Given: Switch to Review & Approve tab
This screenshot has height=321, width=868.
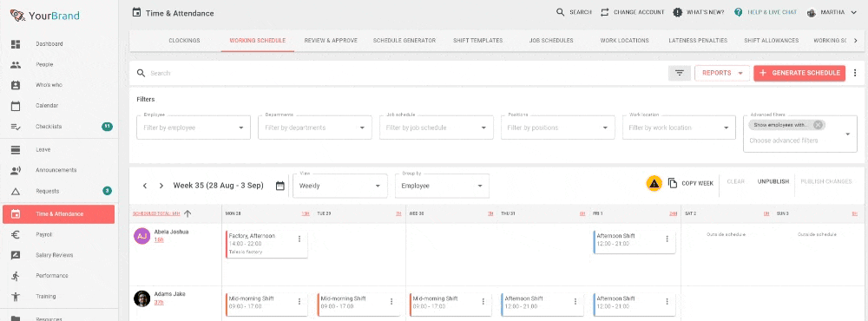Looking at the screenshot, I should point(331,41).
